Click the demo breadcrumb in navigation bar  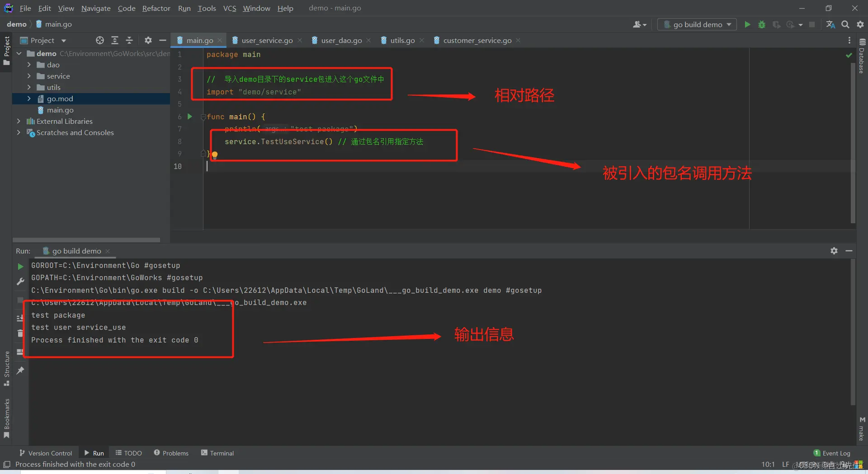(17, 24)
